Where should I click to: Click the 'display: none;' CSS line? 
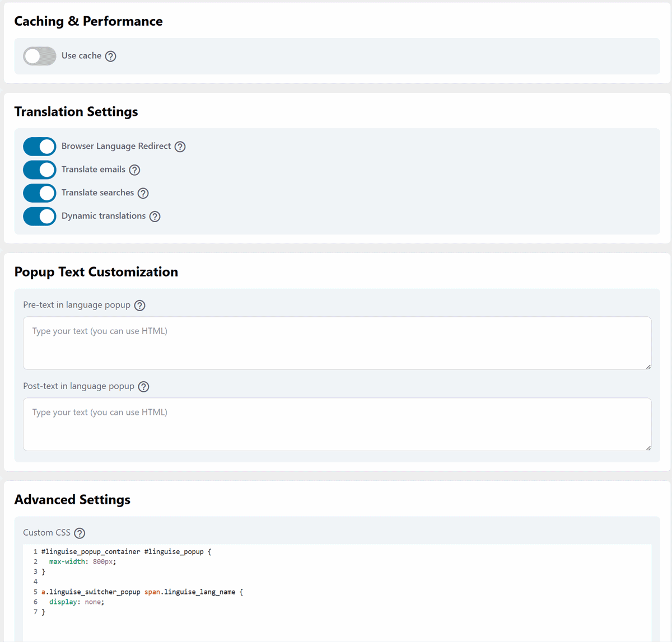[77, 602]
